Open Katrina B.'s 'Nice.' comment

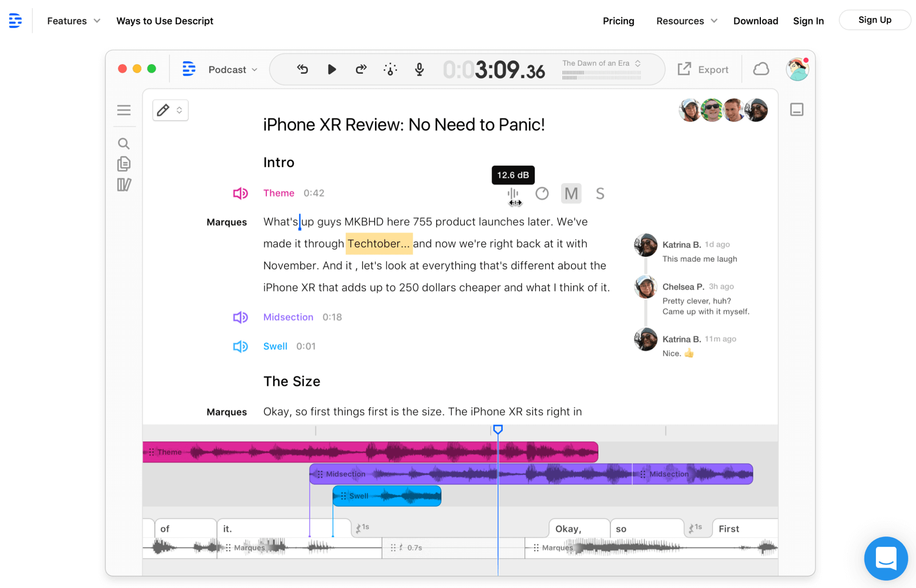click(x=678, y=353)
